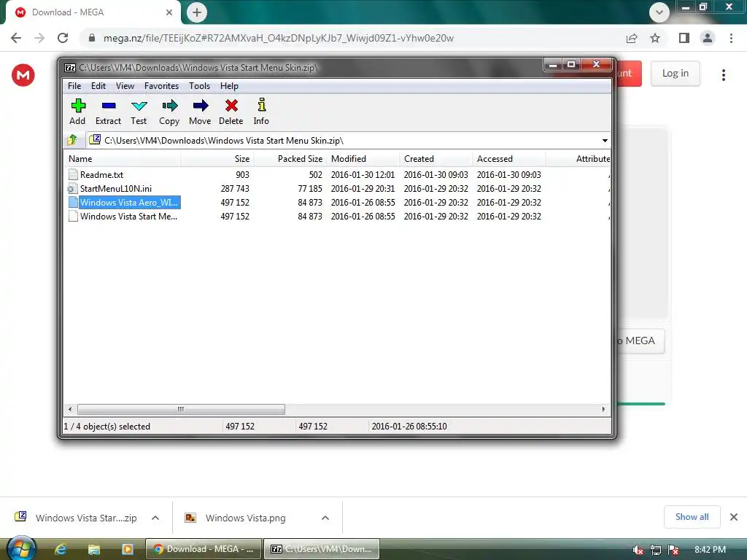Viewport: 747px width, 560px height.
Task: Open MEGA page's three-dot menu
Action: click(724, 75)
